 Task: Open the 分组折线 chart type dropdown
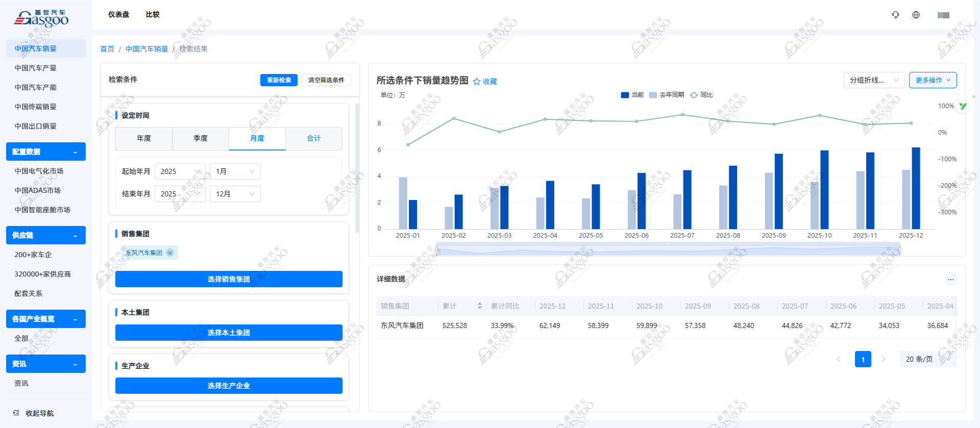click(x=874, y=80)
